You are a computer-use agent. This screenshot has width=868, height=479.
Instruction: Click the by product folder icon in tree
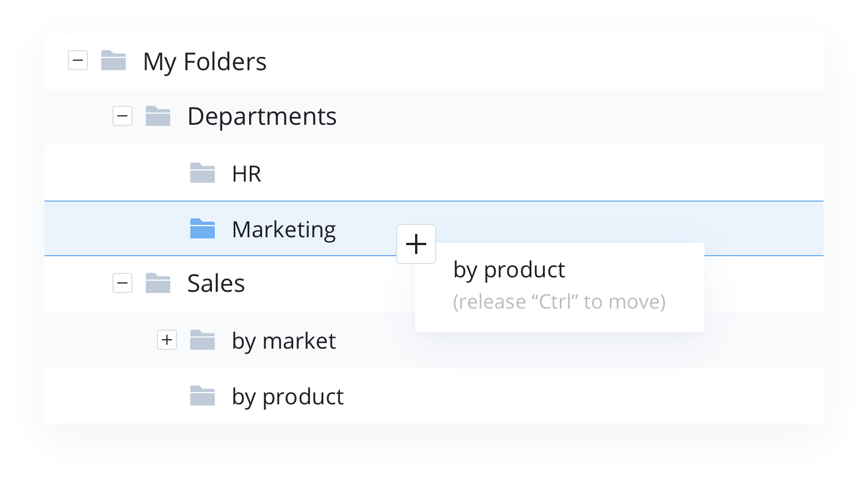click(x=203, y=396)
